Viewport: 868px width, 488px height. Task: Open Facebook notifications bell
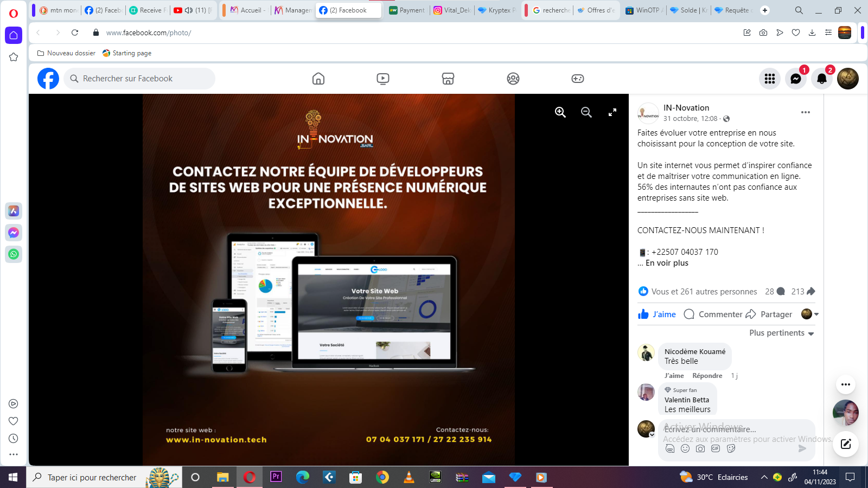(822, 79)
